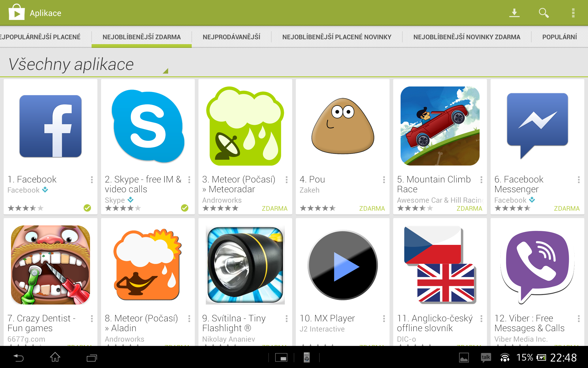Viewport: 588px width, 368px height.
Task: Tap the Android home button
Action: (55, 357)
